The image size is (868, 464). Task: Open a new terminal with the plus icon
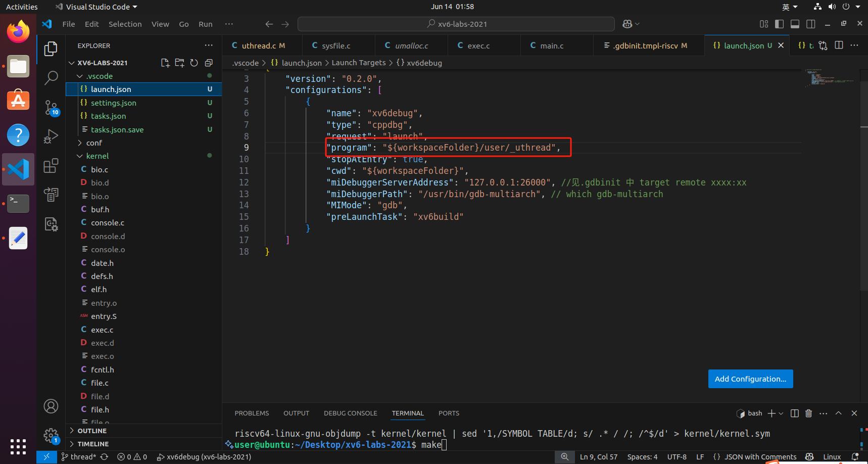pos(771,413)
